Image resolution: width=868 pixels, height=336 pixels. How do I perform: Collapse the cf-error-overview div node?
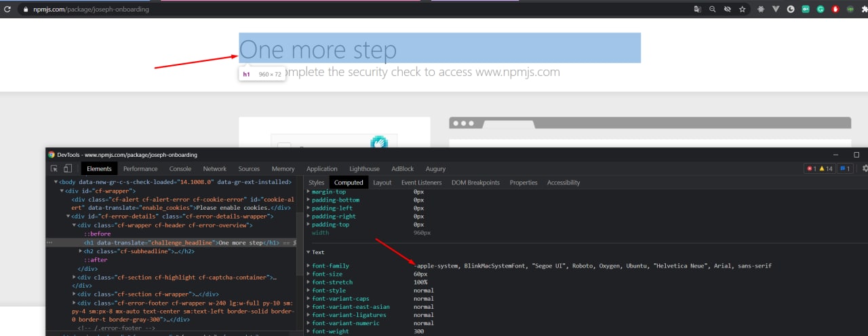(x=75, y=225)
